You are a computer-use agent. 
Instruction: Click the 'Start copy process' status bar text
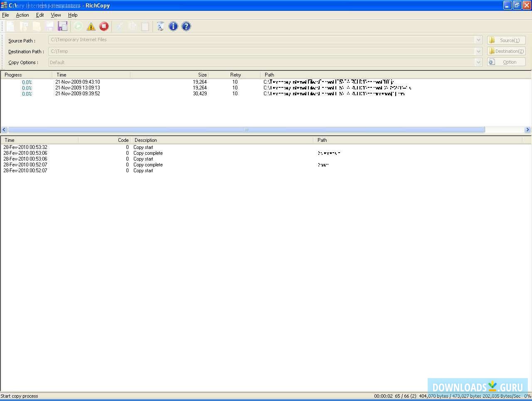[20, 396]
